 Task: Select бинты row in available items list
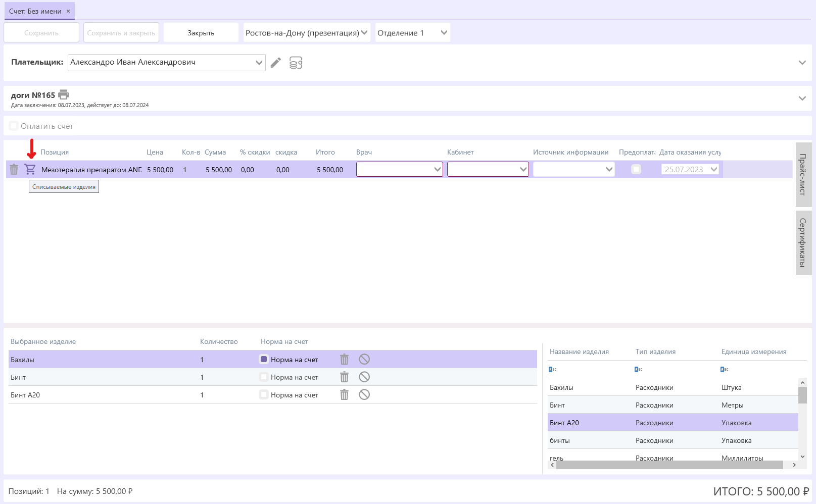coord(673,440)
